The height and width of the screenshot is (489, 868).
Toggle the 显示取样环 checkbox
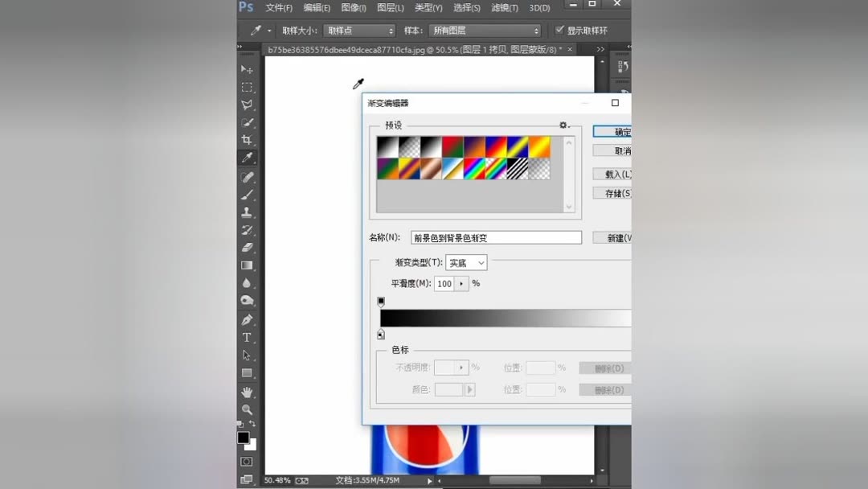(x=560, y=30)
